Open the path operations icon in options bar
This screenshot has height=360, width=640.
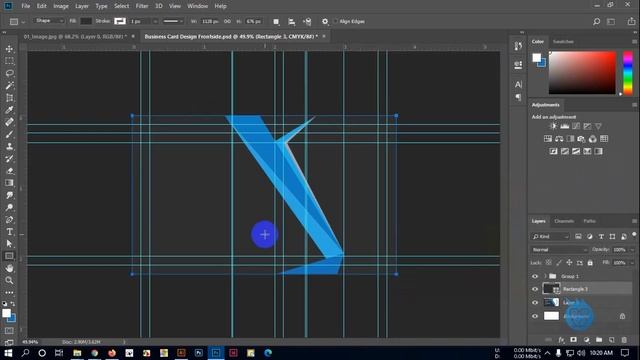point(276,22)
